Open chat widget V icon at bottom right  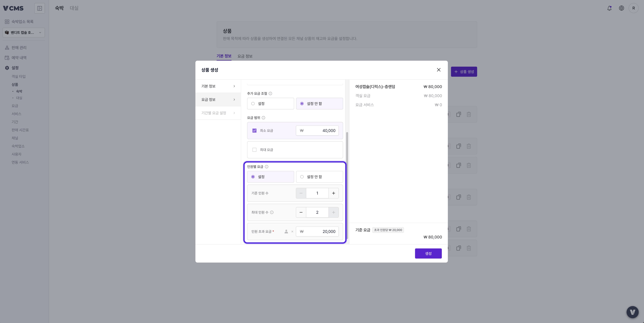[x=632, y=312]
